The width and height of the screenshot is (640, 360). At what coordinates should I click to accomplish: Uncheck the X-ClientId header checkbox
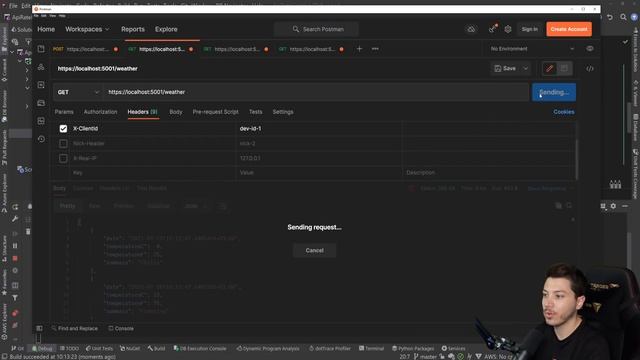[x=63, y=129]
